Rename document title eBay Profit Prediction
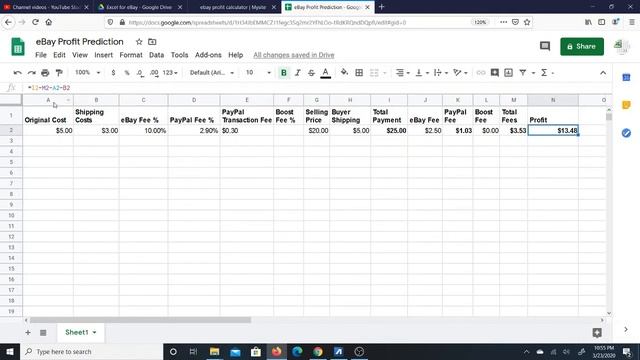Image resolution: width=640 pixels, height=360 pixels. pos(80,42)
